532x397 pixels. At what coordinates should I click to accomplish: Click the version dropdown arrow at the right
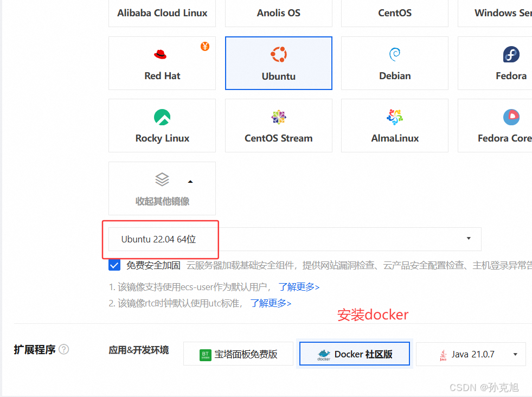[x=469, y=239]
